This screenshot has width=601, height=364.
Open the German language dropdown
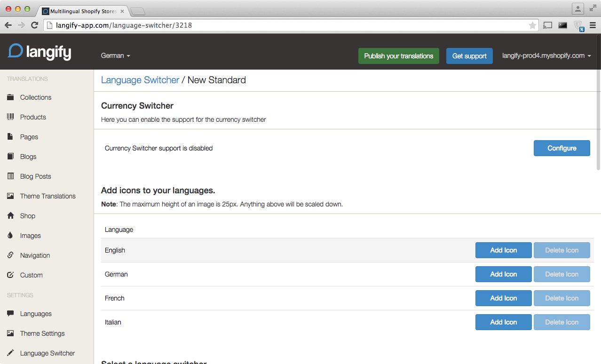[x=115, y=55]
